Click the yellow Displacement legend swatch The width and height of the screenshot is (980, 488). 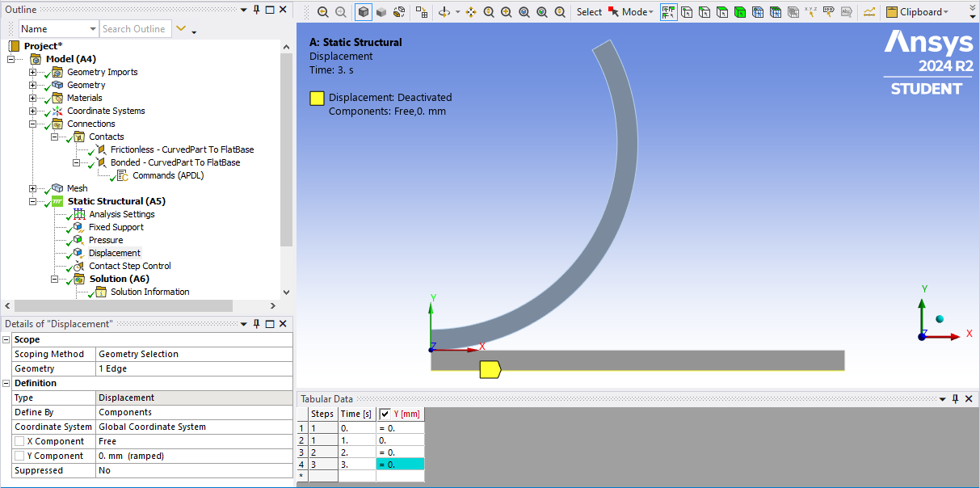(317, 99)
